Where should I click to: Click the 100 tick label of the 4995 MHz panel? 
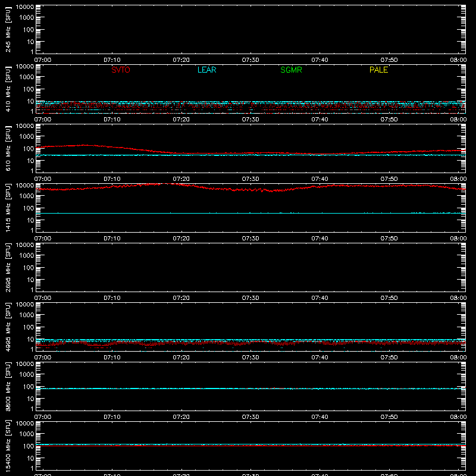pyautogui.click(x=29, y=327)
